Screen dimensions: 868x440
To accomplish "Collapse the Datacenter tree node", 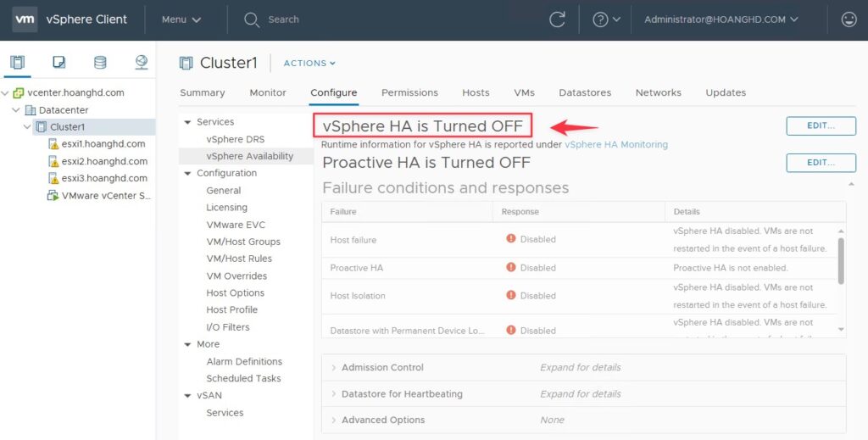I will pyautogui.click(x=16, y=110).
